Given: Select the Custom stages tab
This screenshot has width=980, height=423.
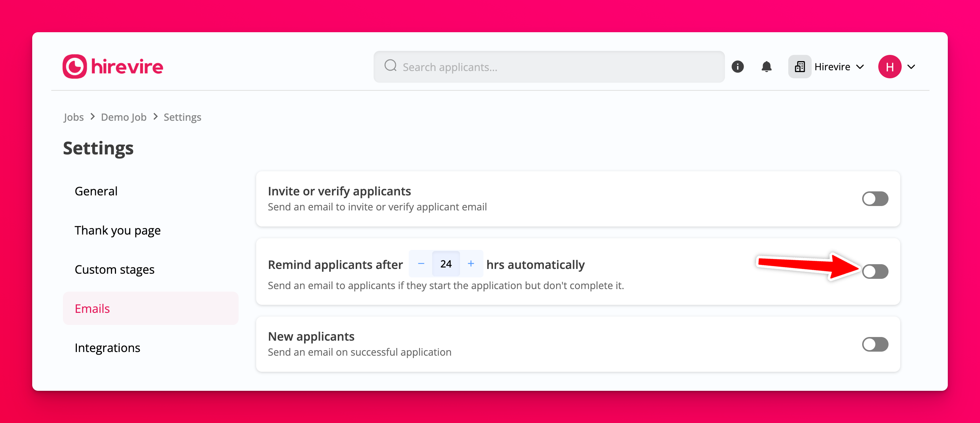Looking at the screenshot, I should [x=114, y=269].
